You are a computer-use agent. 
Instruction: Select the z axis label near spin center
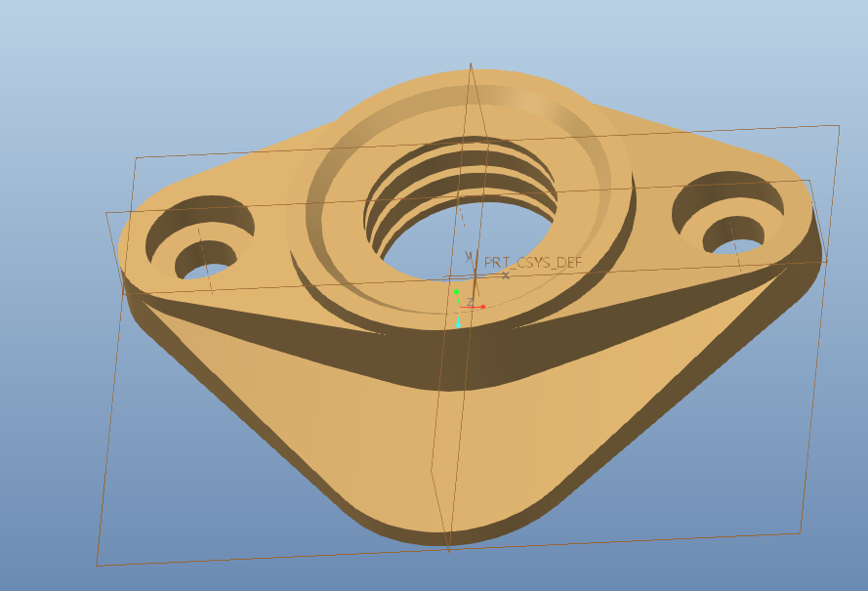pos(470,302)
